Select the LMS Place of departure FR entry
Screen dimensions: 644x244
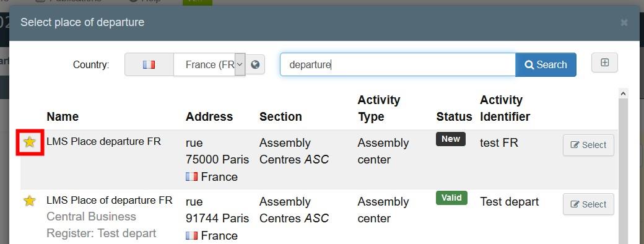point(588,204)
